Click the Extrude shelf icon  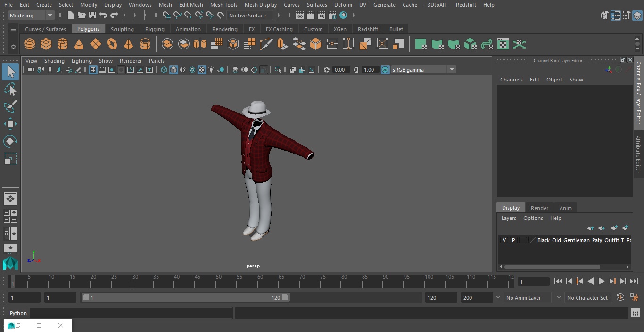[282, 44]
